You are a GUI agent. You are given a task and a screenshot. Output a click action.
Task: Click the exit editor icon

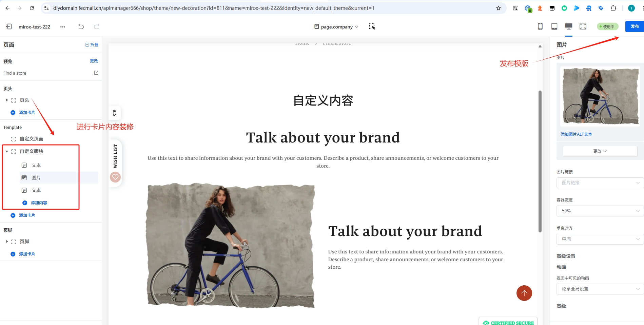tap(9, 26)
